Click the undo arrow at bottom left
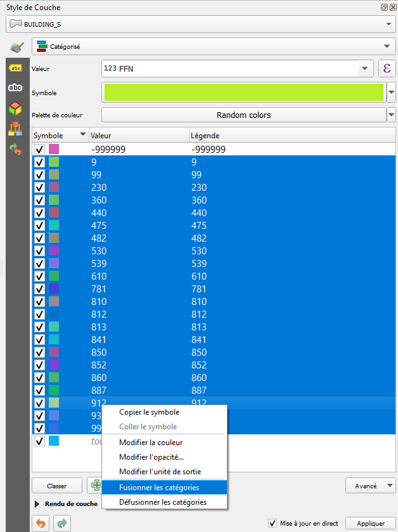This screenshot has width=398, height=532. [x=41, y=523]
